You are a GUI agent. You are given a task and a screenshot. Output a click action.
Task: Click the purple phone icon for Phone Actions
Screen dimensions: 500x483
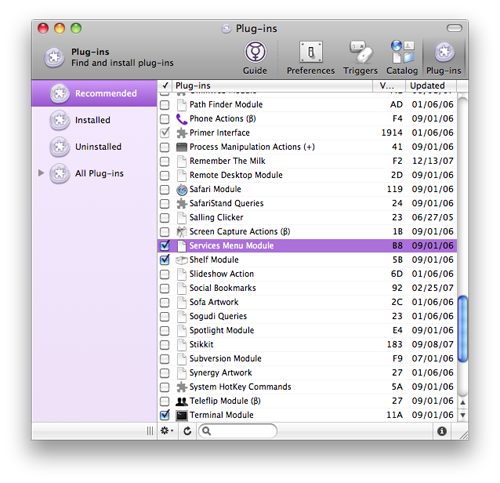point(181,119)
